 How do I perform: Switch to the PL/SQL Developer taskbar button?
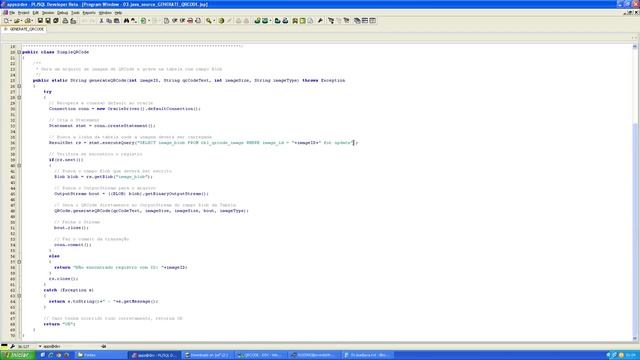tap(154, 355)
